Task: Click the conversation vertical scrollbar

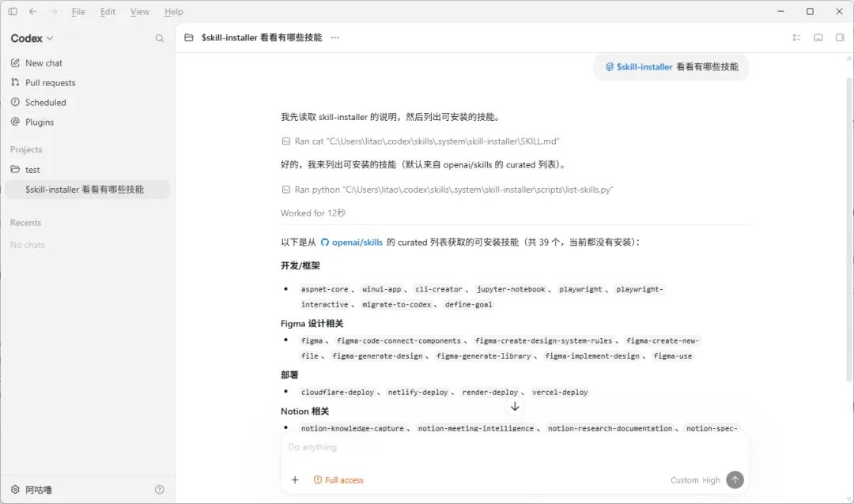Action: coord(849,228)
